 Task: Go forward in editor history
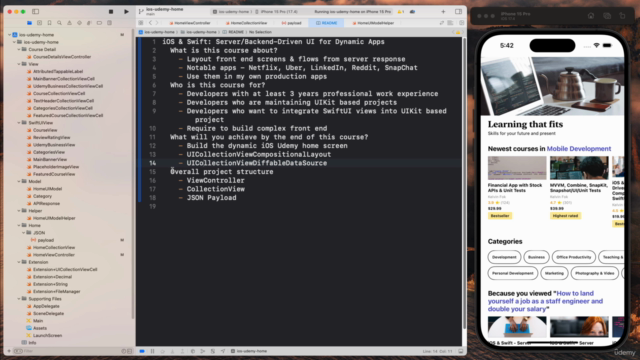pos(157,23)
